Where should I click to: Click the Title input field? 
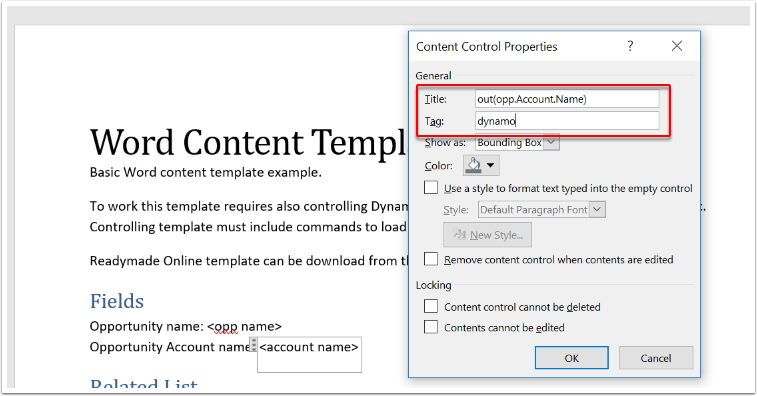567,99
